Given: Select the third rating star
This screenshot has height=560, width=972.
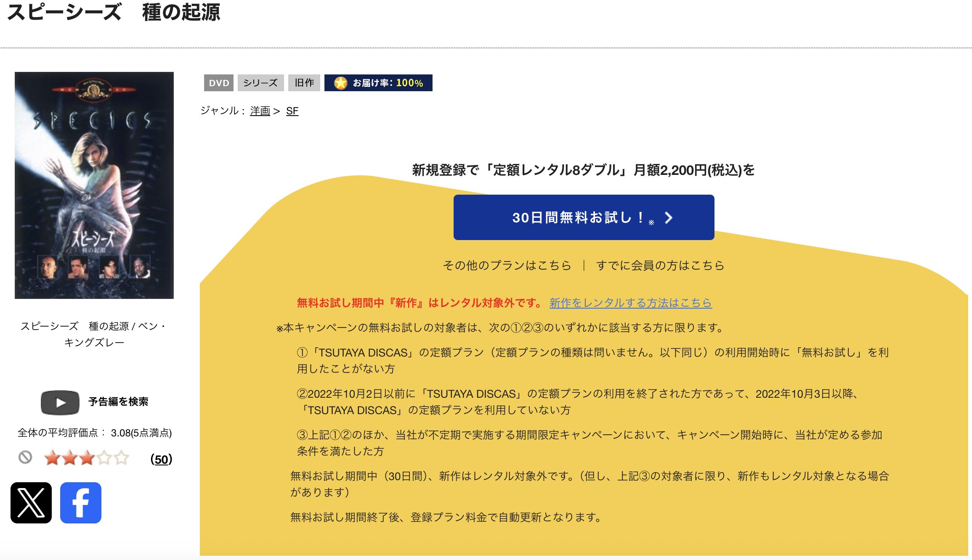Looking at the screenshot, I should [x=87, y=458].
